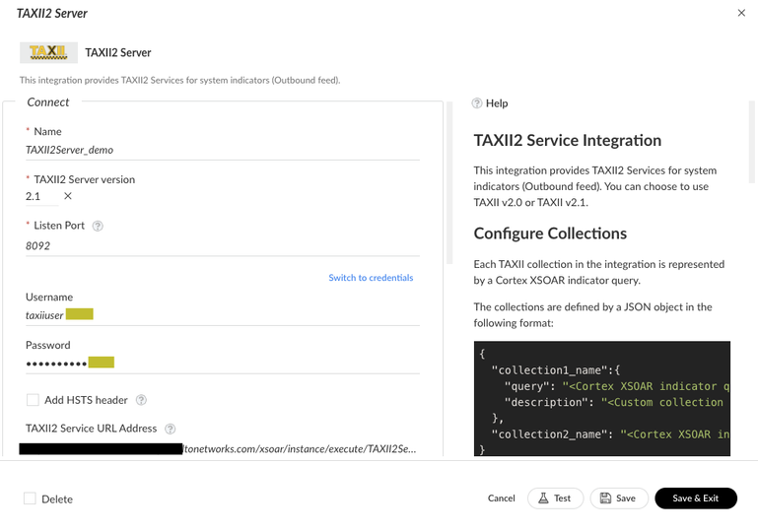The height and width of the screenshot is (532, 758).
Task: Click TAXII2 Service URL Address help icon
Action: pos(171,429)
